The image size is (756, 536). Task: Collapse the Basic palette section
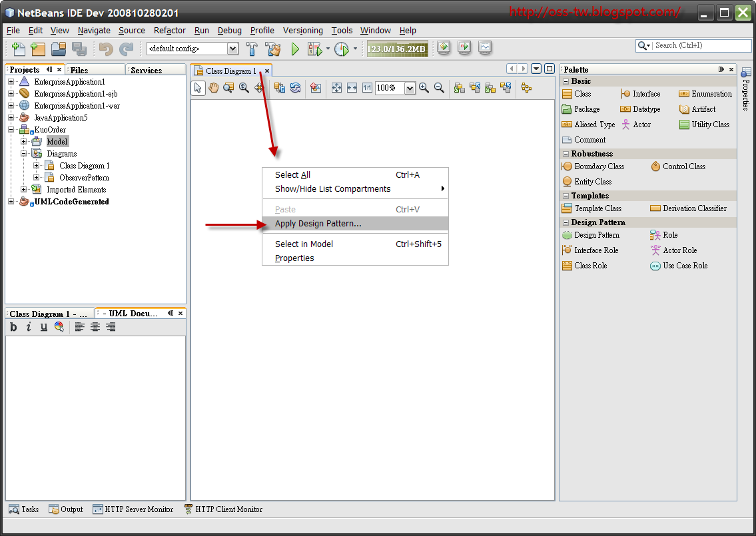point(566,81)
